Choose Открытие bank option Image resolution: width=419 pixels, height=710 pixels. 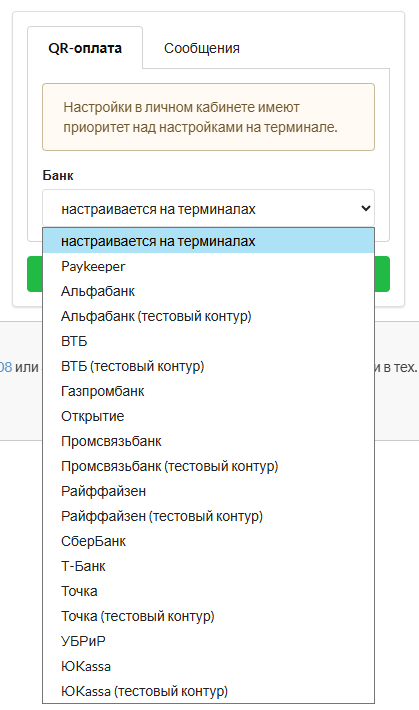pyautogui.click(x=208, y=416)
